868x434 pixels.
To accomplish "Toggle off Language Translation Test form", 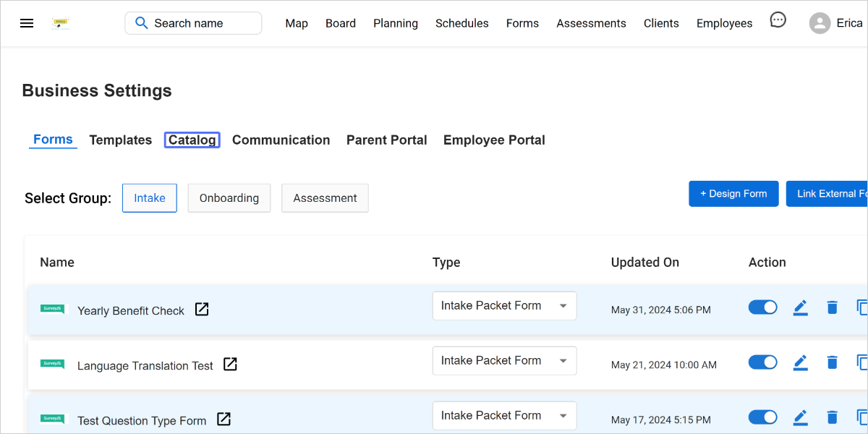I will pyautogui.click(x=762, y=362).
